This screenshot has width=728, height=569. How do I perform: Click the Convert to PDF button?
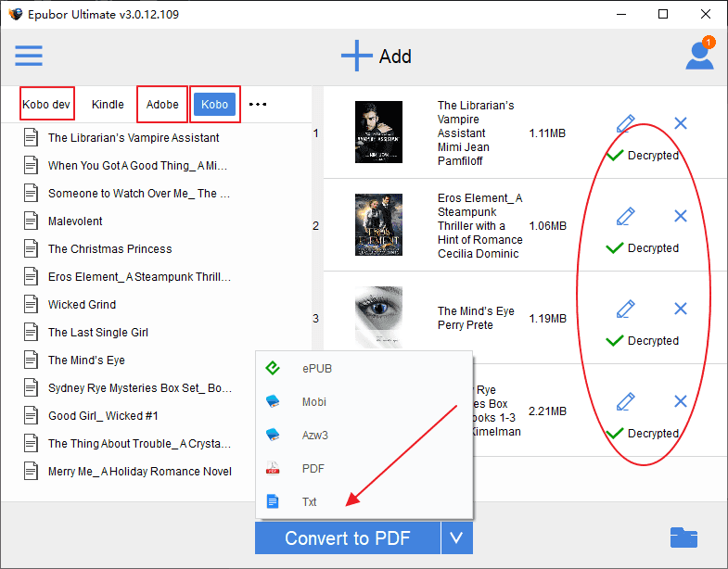click(x=347, y=537)
